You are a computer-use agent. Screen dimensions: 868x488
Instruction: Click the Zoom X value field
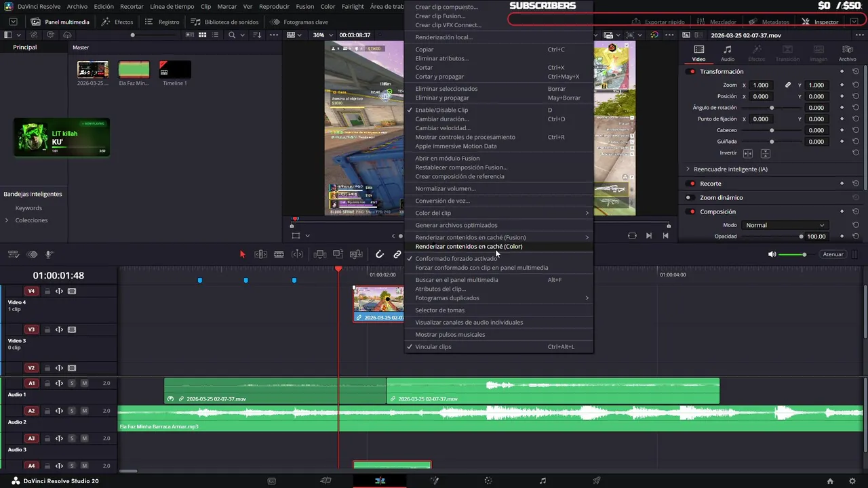point(761,85)
